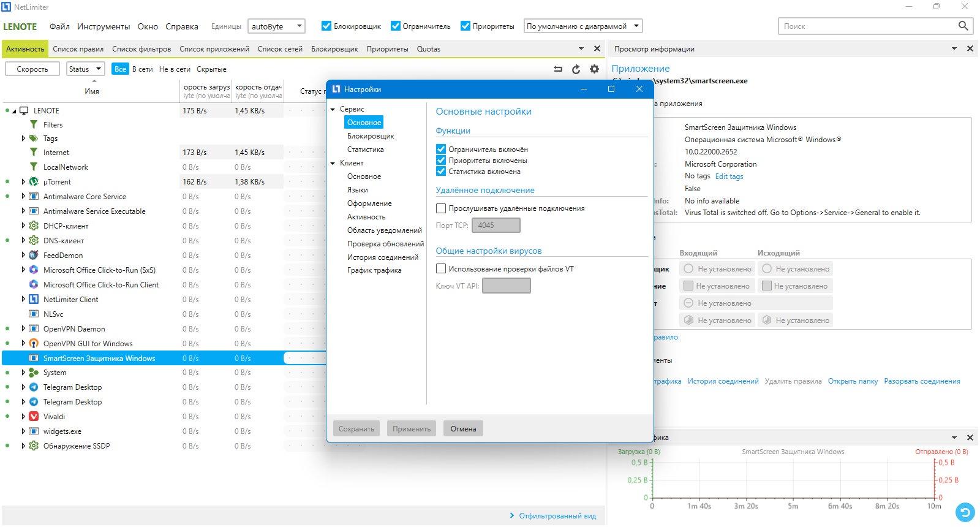980x527 pixels.
Task: Open the По умолчанию с диаграммой dropdown
Action: coord(583,26)
